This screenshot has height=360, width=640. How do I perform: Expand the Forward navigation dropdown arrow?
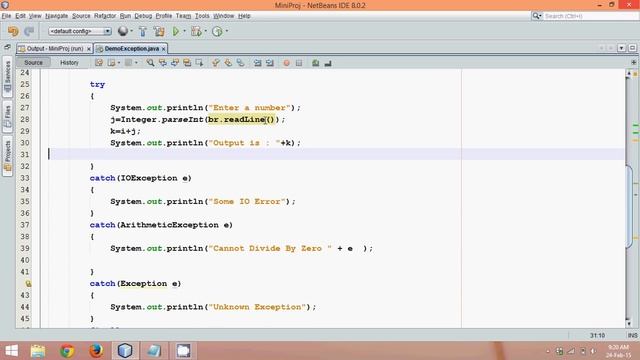coord(136,63)
